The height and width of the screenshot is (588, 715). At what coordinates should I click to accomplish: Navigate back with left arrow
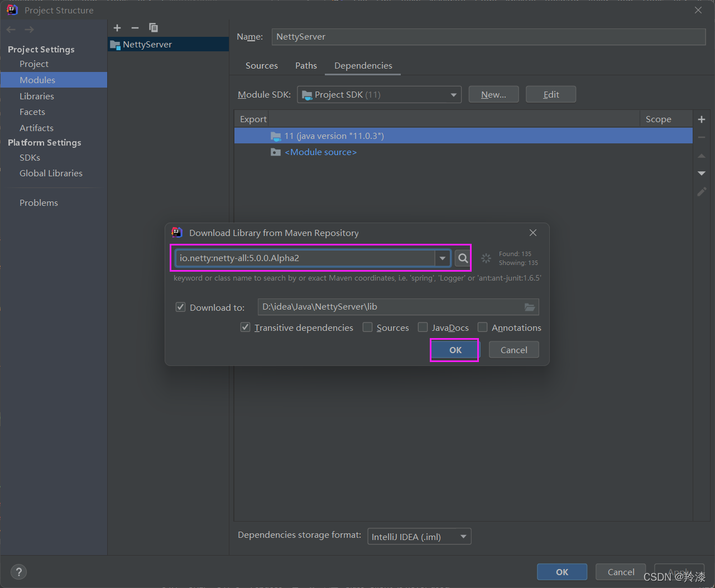(11, 30)
